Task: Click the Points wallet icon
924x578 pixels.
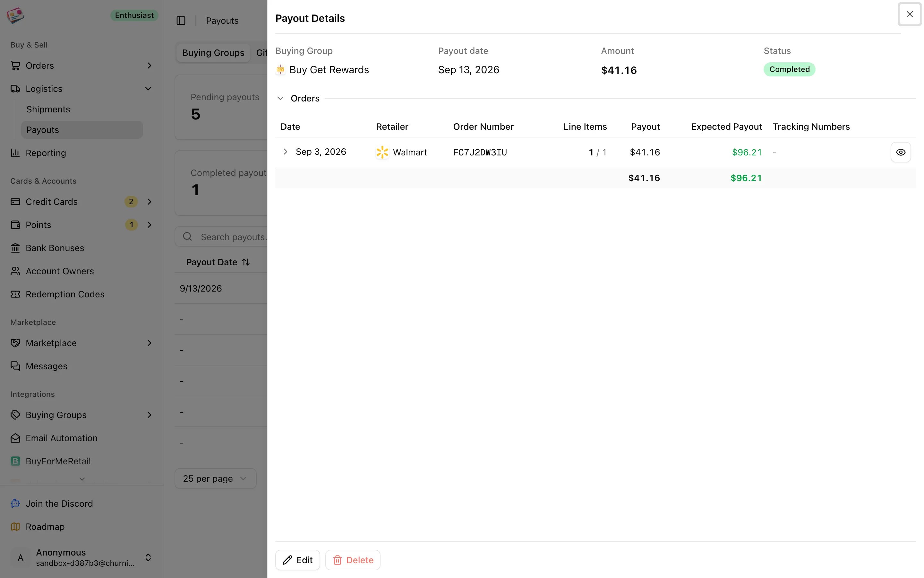Action: [x=15, y=225]
